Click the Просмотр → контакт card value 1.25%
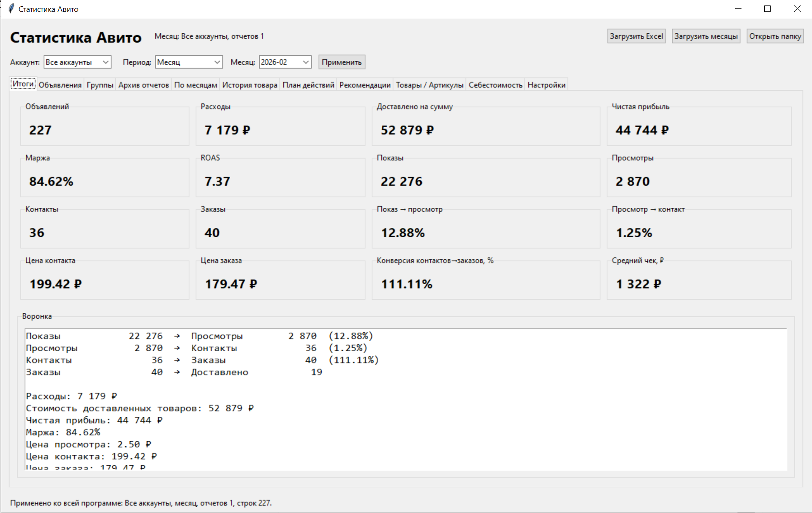 pos(634,233)
